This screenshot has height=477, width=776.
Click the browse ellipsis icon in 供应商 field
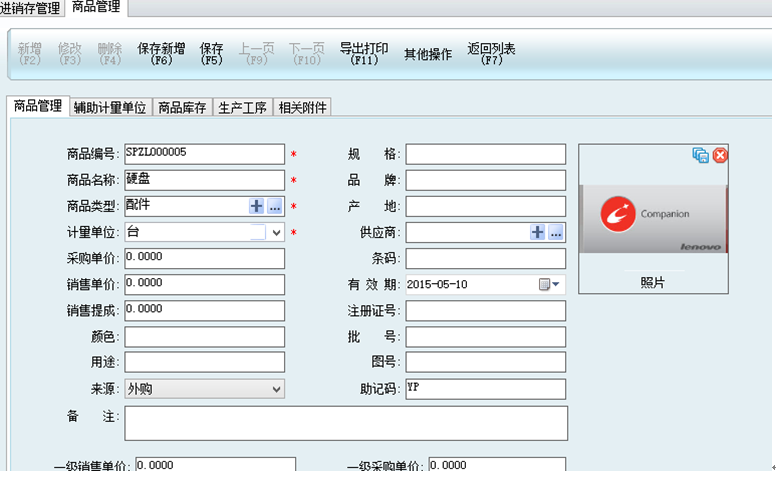click(556, 232)
